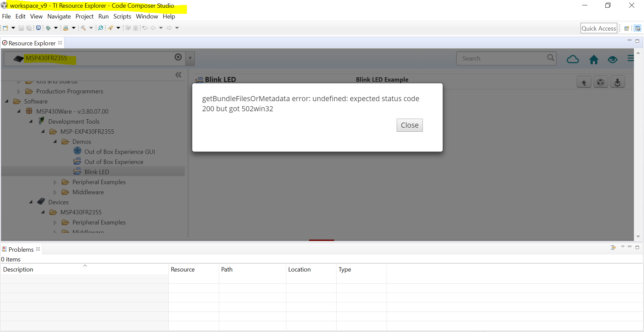This screenshot has height=332, width=644.
Task: Collapse the Resource Explorer tree pane
Action: (178, 75)
